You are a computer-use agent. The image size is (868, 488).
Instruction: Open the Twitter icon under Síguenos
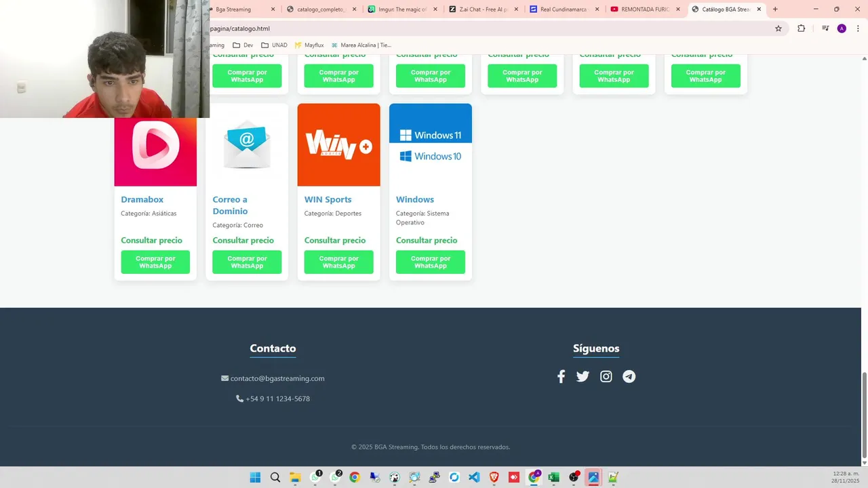click(583, 377)
